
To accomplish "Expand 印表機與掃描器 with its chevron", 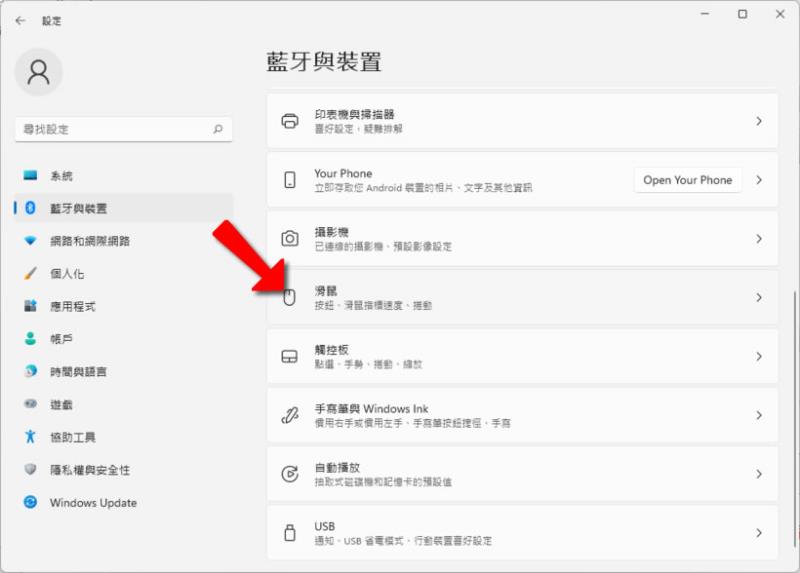I will [759, 121].
